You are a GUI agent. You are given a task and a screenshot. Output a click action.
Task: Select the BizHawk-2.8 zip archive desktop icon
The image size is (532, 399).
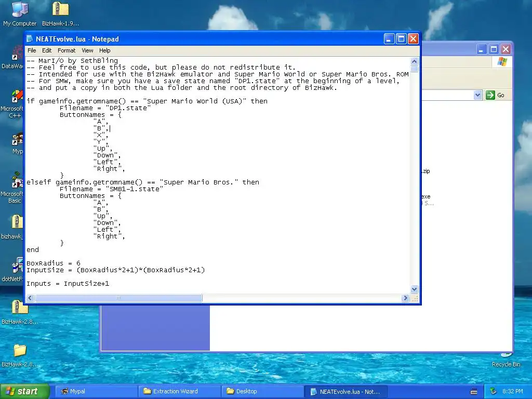pos(19,312)
